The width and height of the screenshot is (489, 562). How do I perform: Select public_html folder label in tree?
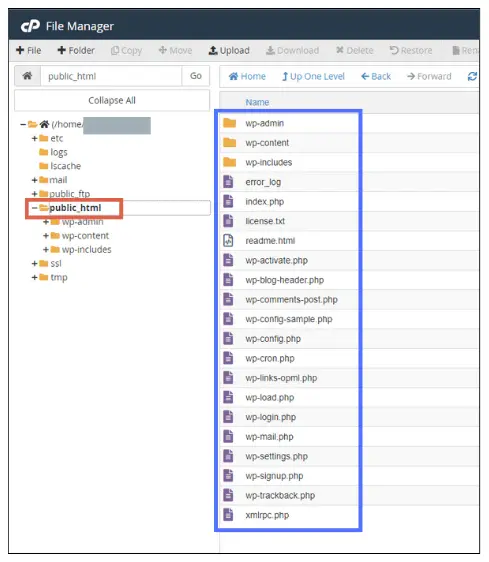point(75,208)
